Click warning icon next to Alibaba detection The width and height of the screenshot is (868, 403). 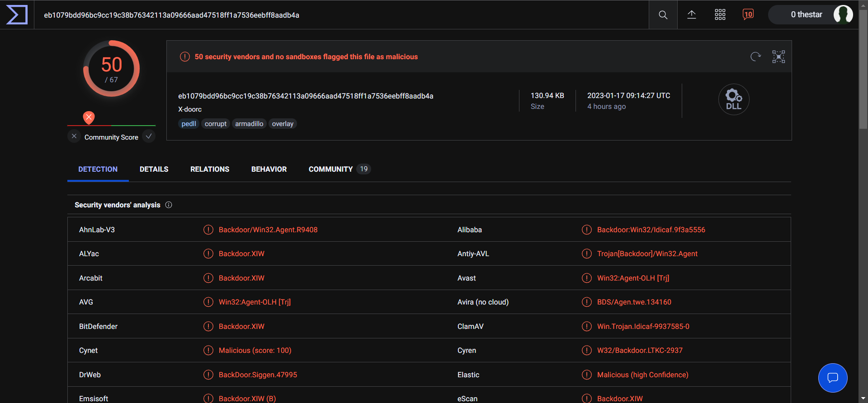pos(587,230)
